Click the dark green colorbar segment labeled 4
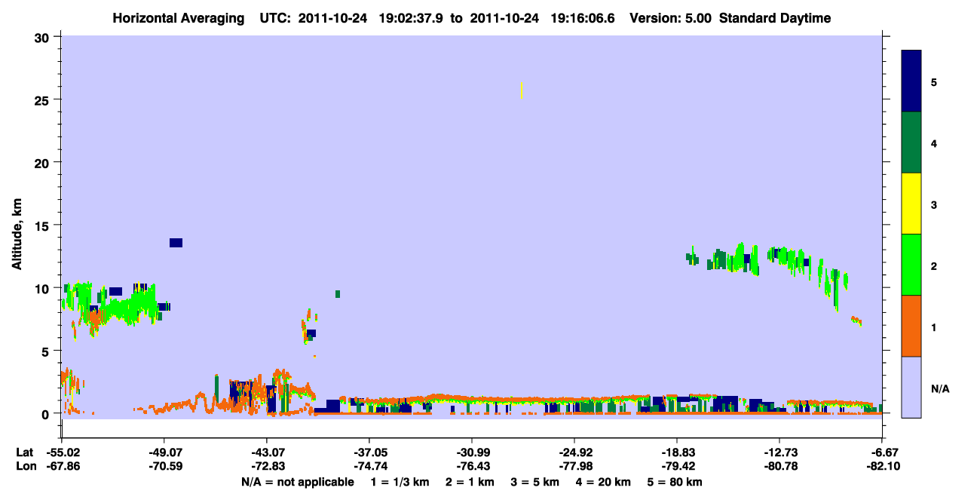Screen dimensions: 980x503 [x=911, y=143]
